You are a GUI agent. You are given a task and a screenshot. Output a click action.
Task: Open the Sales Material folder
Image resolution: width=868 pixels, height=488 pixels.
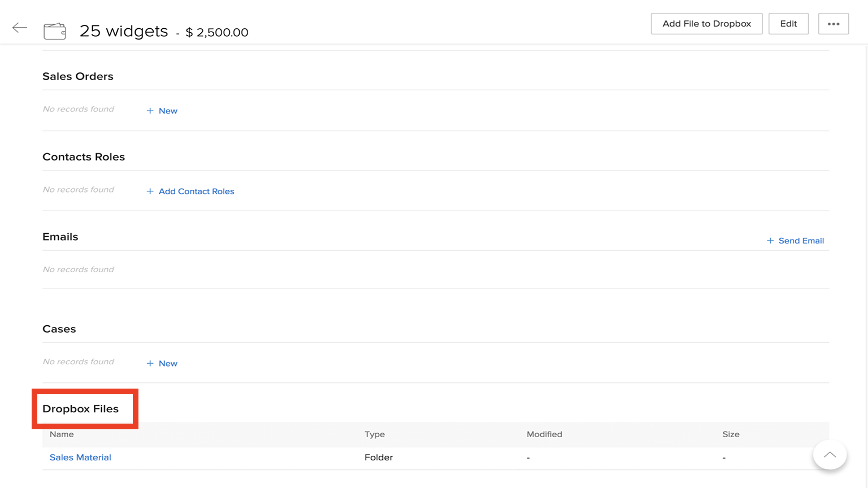click(80, 457)
